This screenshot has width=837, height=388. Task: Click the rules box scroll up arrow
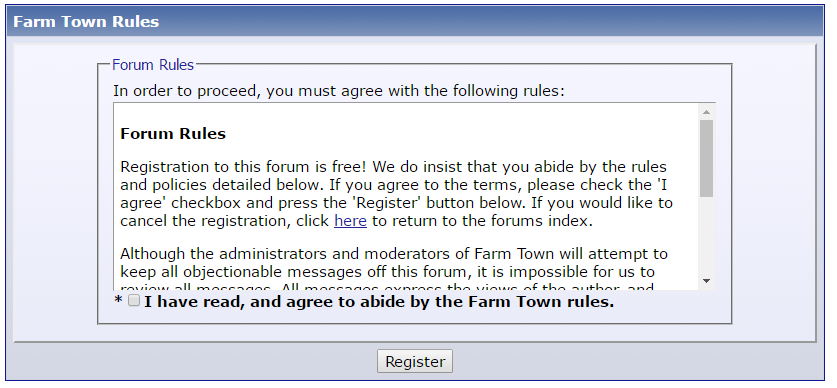tap(706, 112)
